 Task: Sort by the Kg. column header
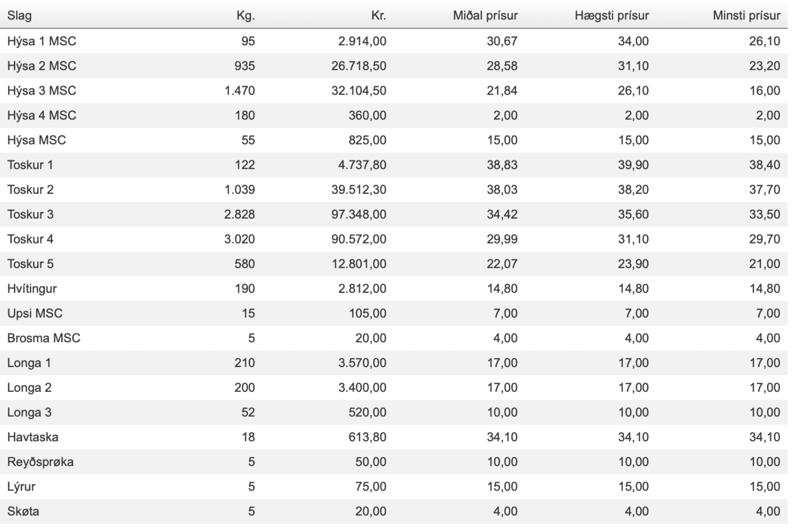click(x=246, y=16)
